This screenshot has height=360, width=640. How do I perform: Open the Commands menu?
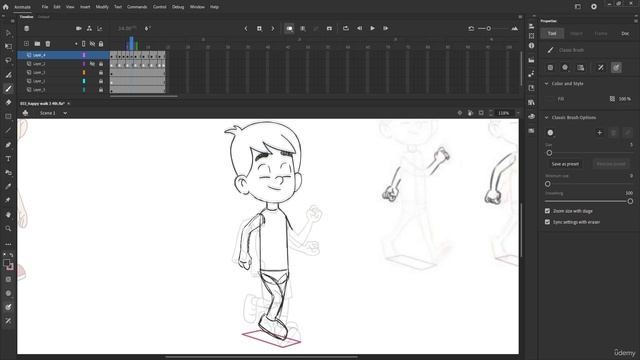[137, 7]
